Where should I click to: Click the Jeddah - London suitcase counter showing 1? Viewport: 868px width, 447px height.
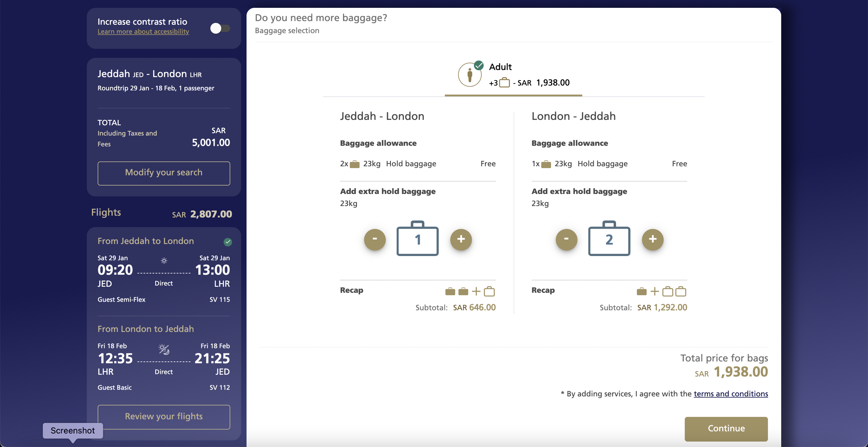point(417,238)
